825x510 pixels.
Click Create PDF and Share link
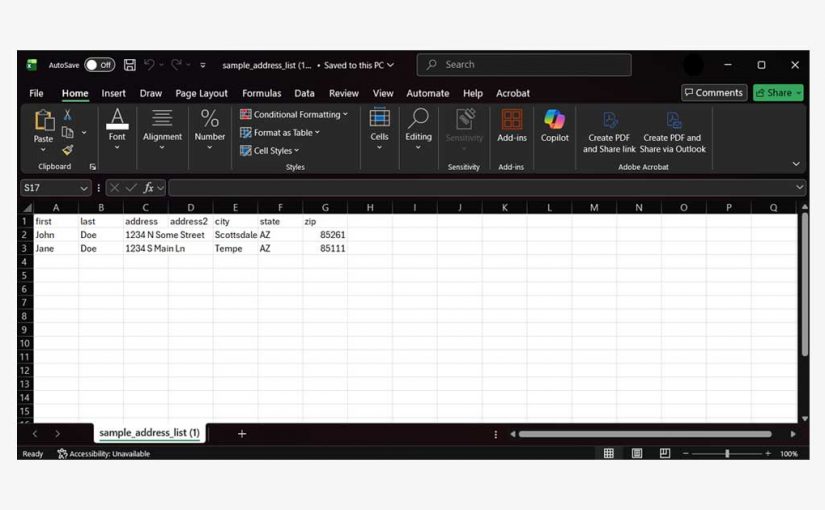609,133
